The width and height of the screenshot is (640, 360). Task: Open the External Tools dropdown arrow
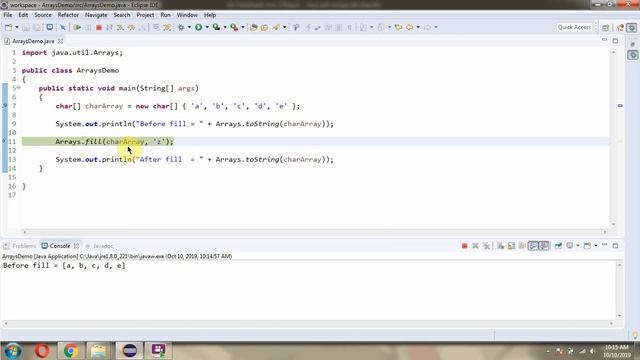pos(242,27)
